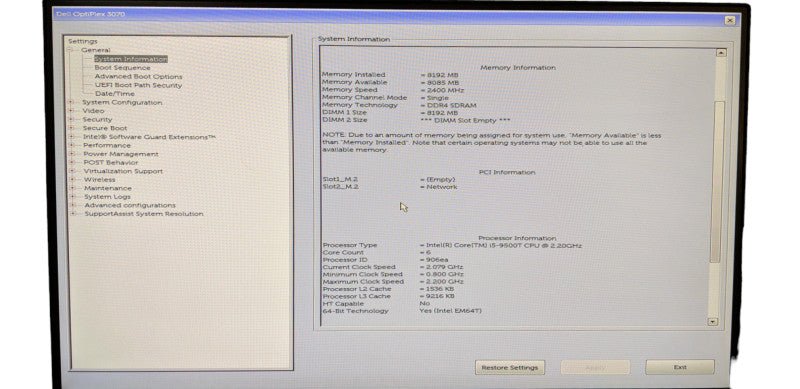Click the DDR4 SDRAM memory technology value

click(x=448, y=105)
